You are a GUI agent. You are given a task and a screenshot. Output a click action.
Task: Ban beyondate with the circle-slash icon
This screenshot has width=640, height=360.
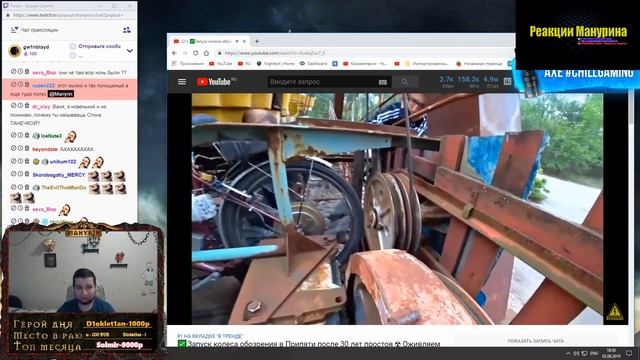(13, 148)
